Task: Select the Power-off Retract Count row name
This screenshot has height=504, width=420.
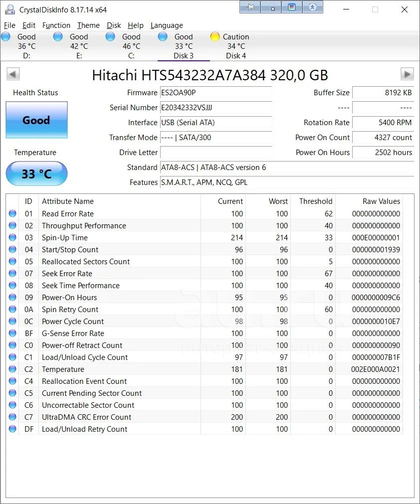Action: tap(82, 345)
